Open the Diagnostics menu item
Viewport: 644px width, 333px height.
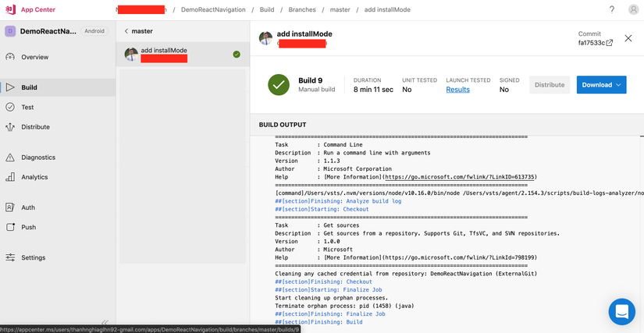point(58,158)
